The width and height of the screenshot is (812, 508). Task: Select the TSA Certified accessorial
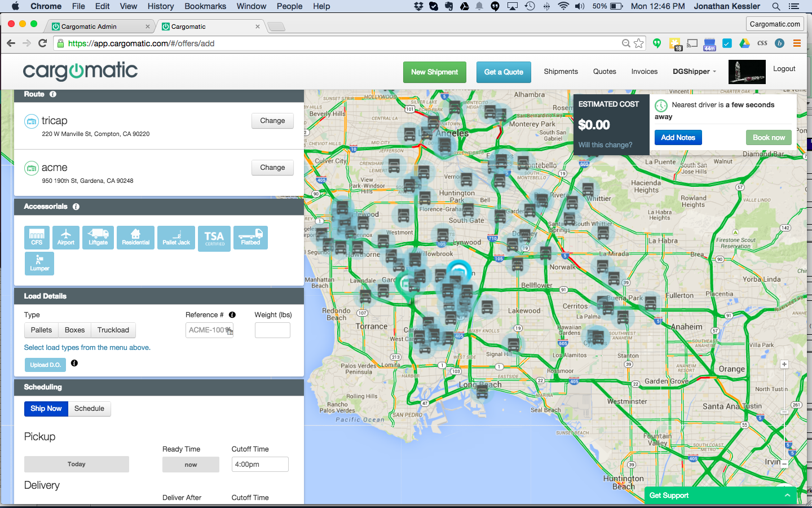[x=214, y=238]
